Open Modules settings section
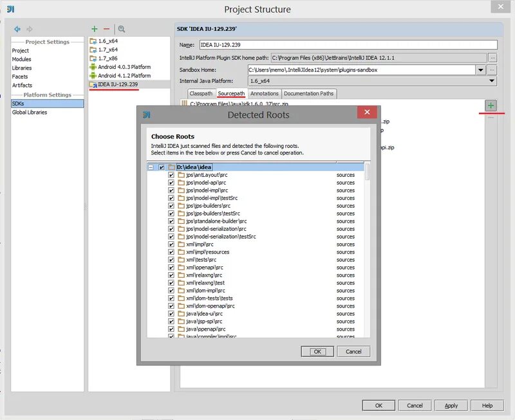Viewport: 515px width, 420px height. (x=22, y=59)
